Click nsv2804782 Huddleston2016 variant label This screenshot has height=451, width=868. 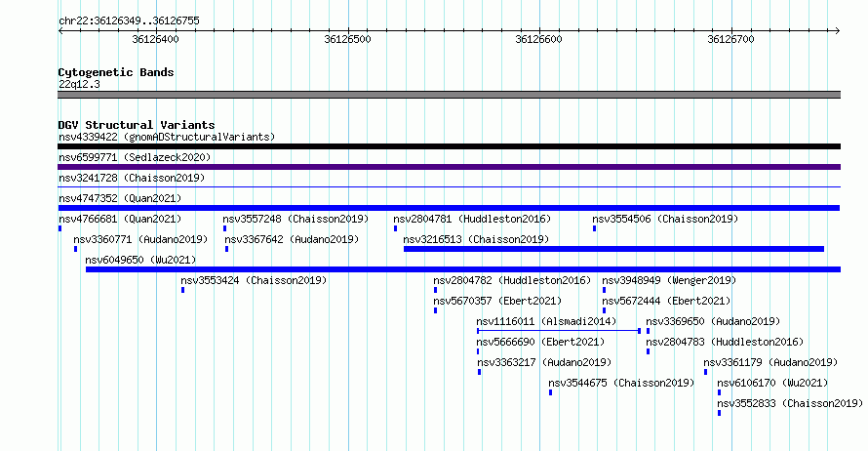tap(512, 280)
